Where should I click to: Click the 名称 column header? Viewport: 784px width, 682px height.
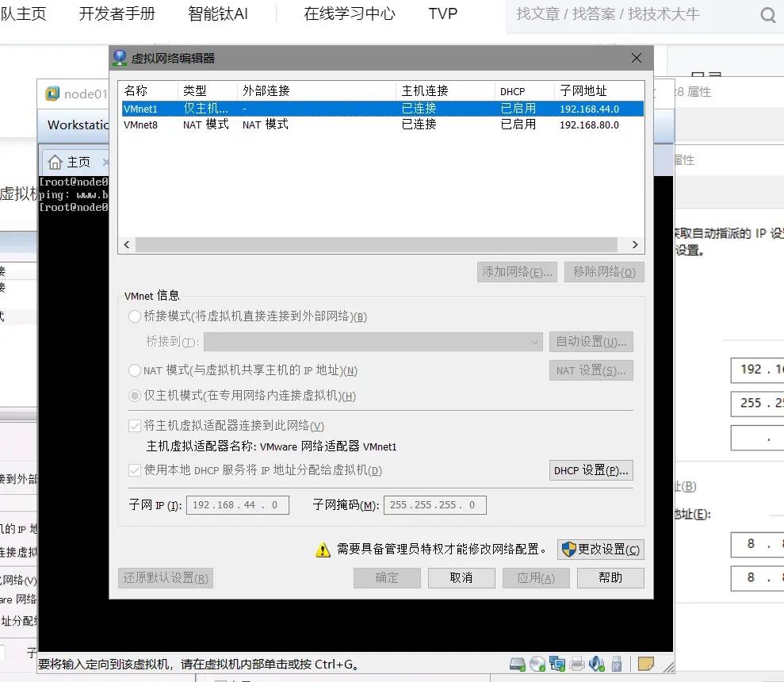(x=149, y=90)
